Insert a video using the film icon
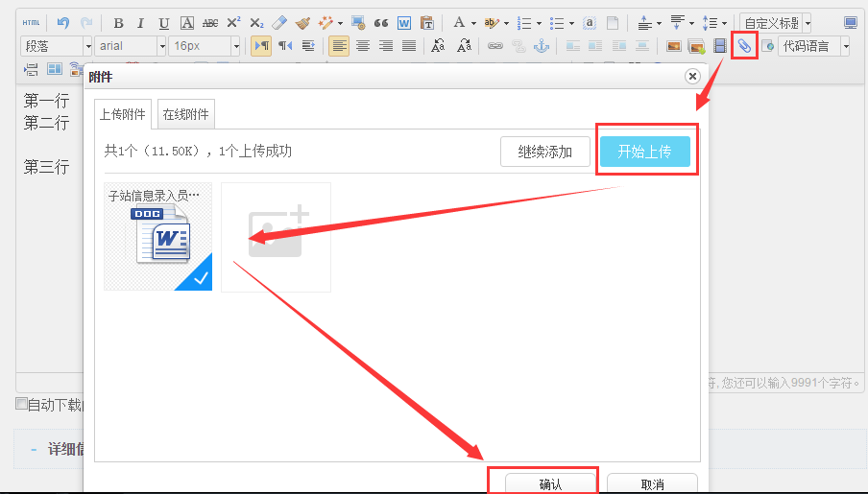The image size is (868, 494). click(x=720, y=45)
